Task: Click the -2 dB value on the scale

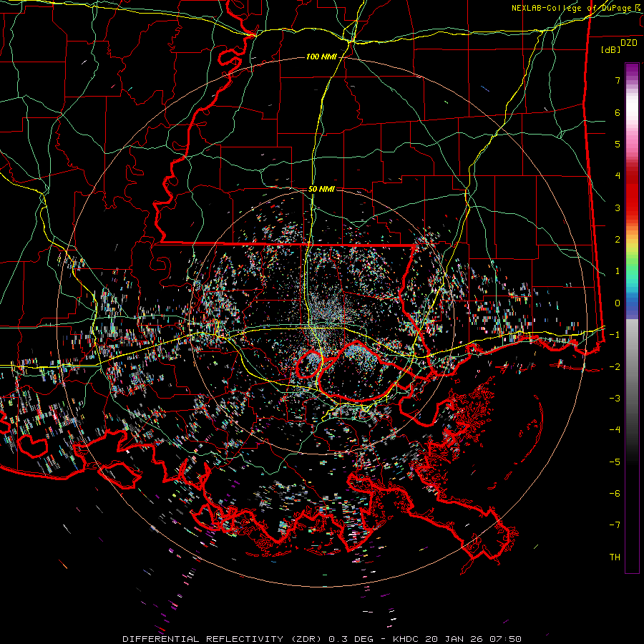Action: (615, 367)
